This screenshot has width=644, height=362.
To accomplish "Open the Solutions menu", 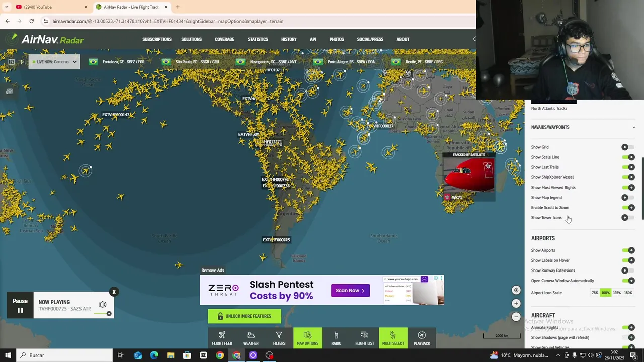I will 191,39.
